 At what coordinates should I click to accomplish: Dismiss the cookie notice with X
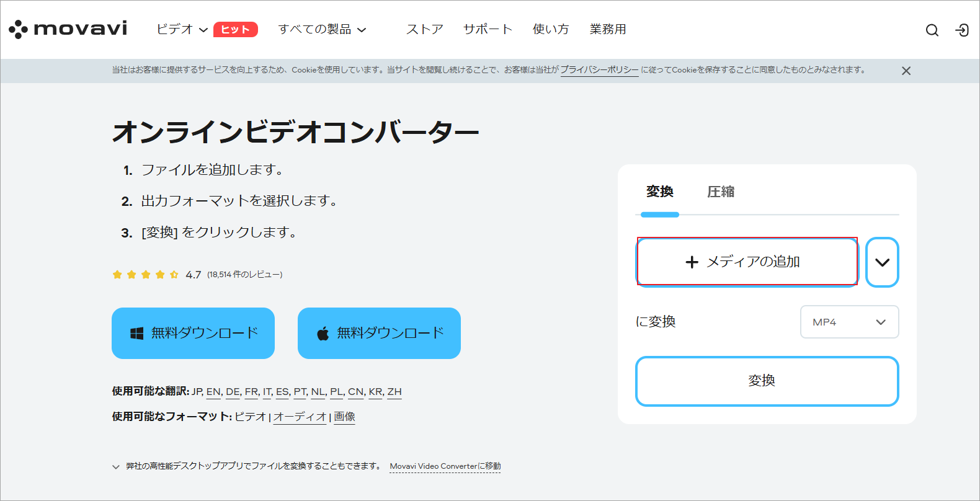pyautogui.click(x=906, y=71)
